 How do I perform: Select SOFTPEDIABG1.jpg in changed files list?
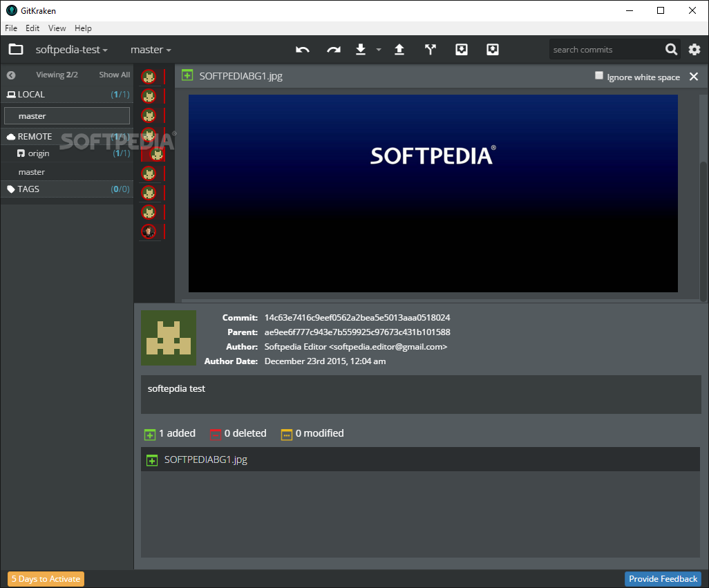(420, 459)
